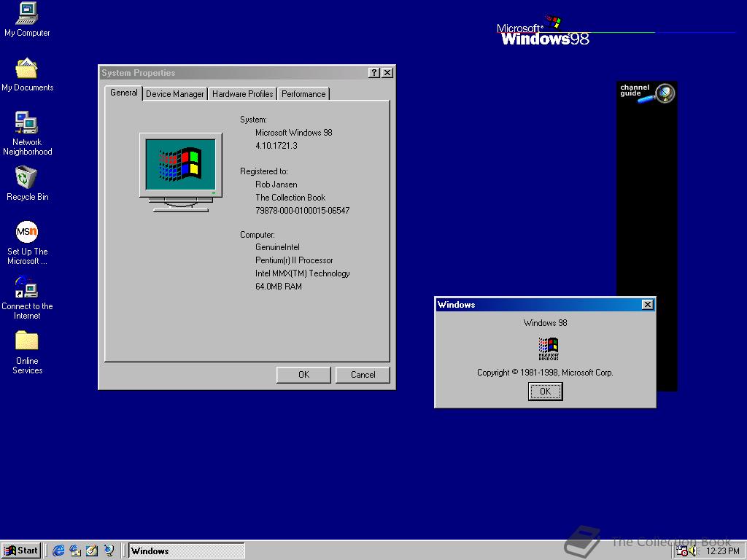Open the channel guide on Channel Bar
This screenshot has height=560, width=747.
647,93
